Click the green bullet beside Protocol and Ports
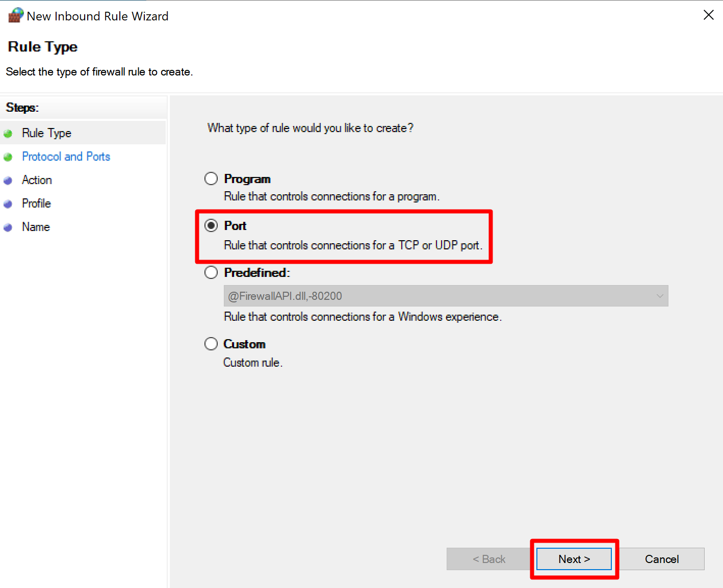Image resolution: width=723 pixels, height=588 pixels. 8,157
